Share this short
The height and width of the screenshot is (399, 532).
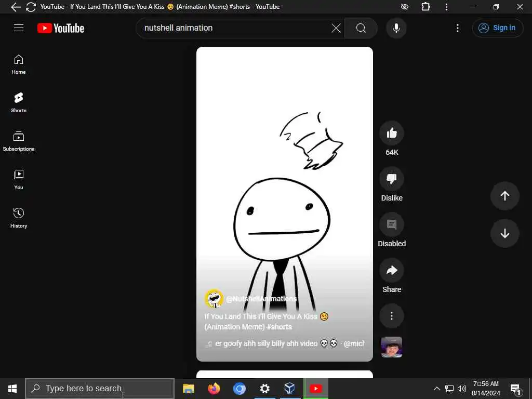[x=392, y=270]
